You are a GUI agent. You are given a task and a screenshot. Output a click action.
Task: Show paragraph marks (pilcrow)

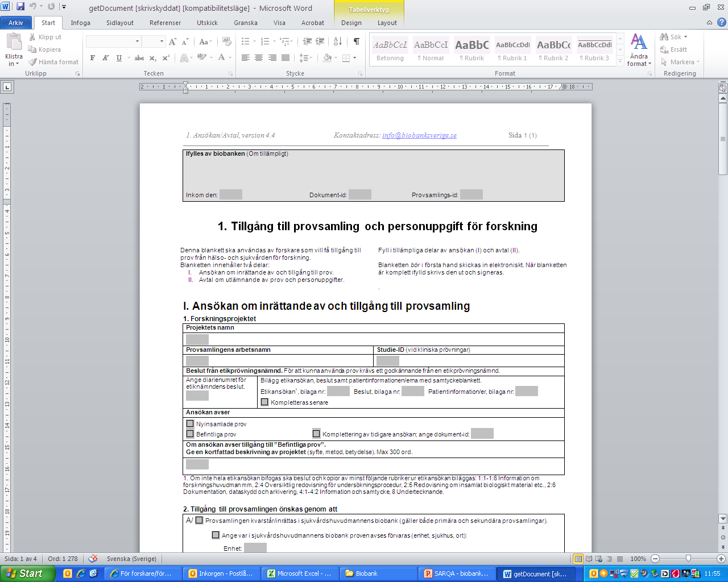coord(357,41)
